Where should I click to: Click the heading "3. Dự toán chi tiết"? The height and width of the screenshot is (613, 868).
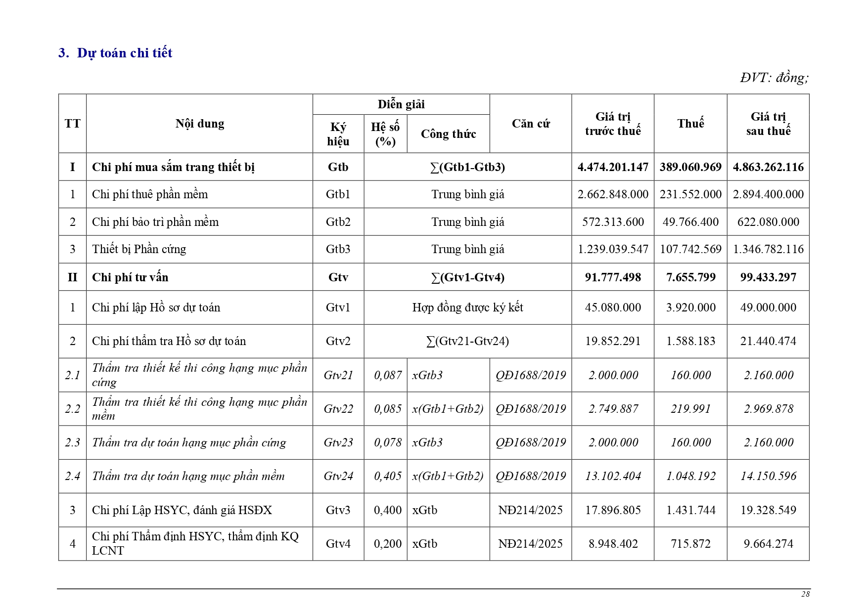coord(115,53)
